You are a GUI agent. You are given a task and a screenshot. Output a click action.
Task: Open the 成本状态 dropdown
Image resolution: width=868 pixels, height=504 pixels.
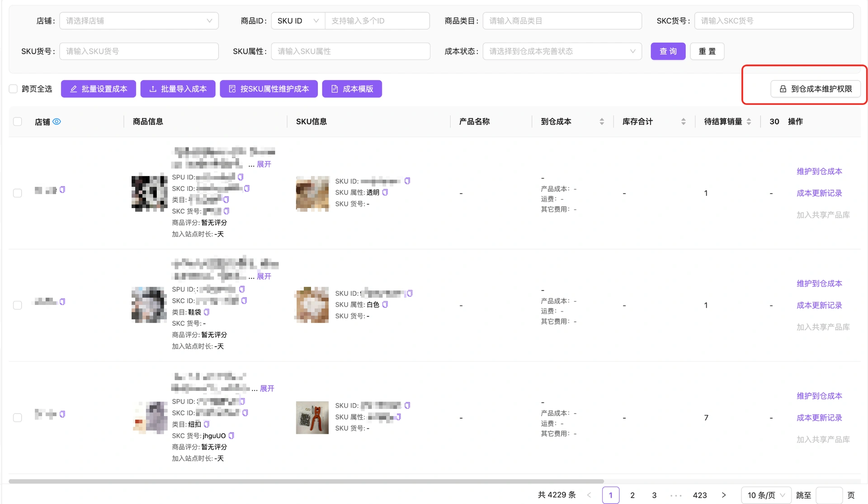562,51
